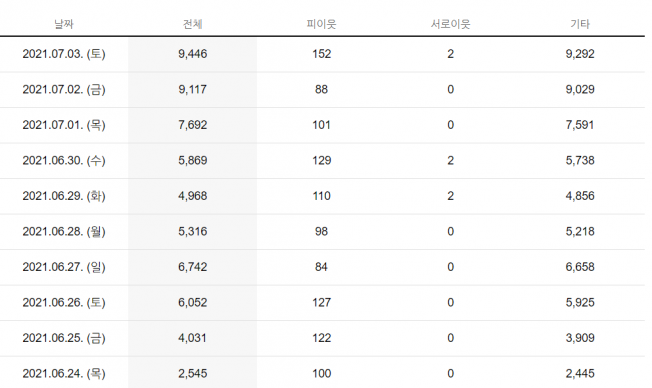Click the 피이웃 value 110
This screenshot has height=388, width=652.
click(321, 196)
